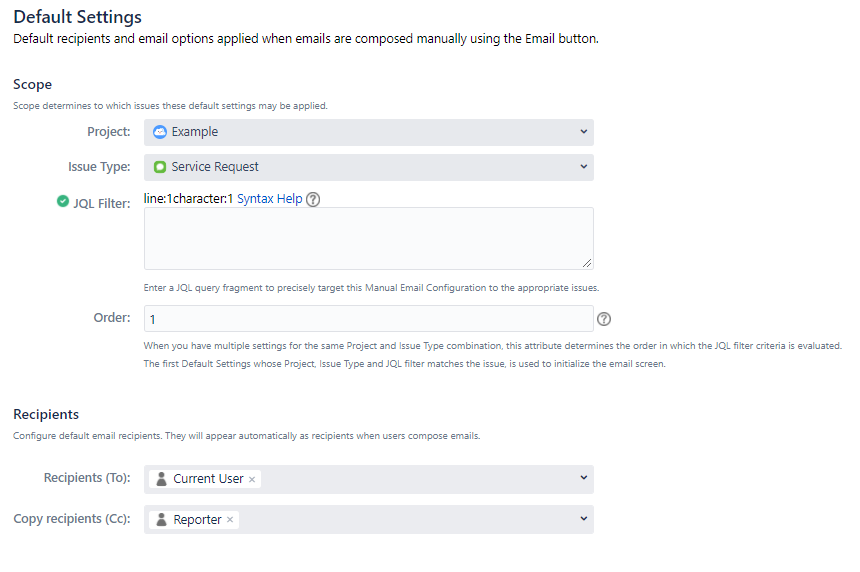
Task: Click empty area in Copy recipients field
Action: [x=406, y=519]
